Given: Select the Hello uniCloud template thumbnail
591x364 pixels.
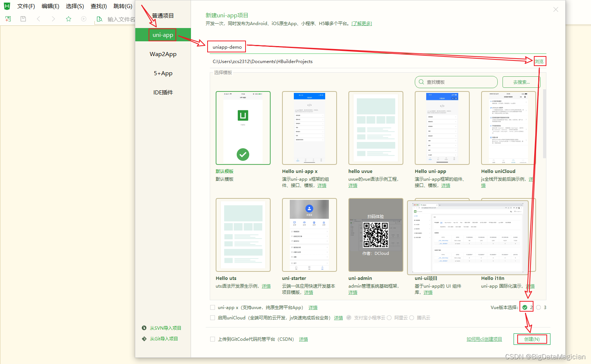Looking at the screenshot, I should coord(508,128).
